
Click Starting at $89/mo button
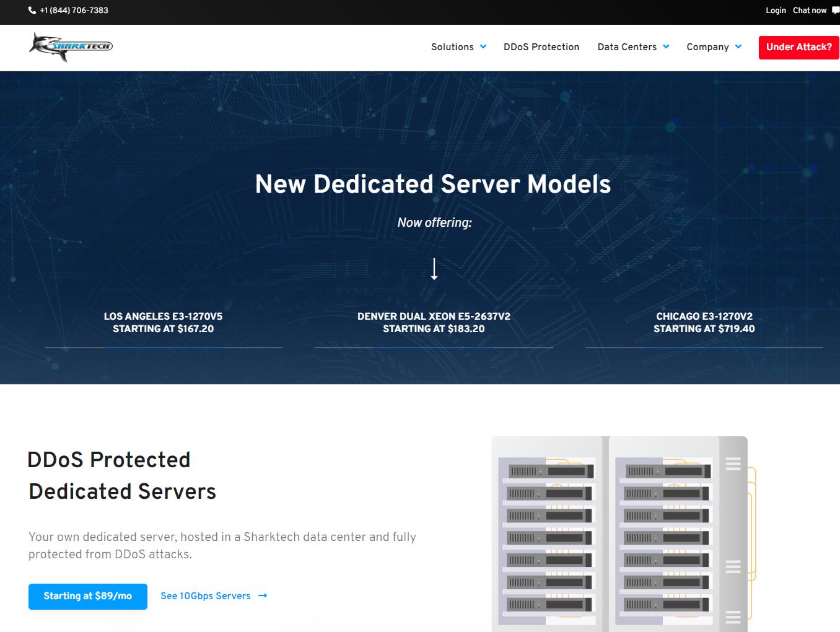[88, 596]
